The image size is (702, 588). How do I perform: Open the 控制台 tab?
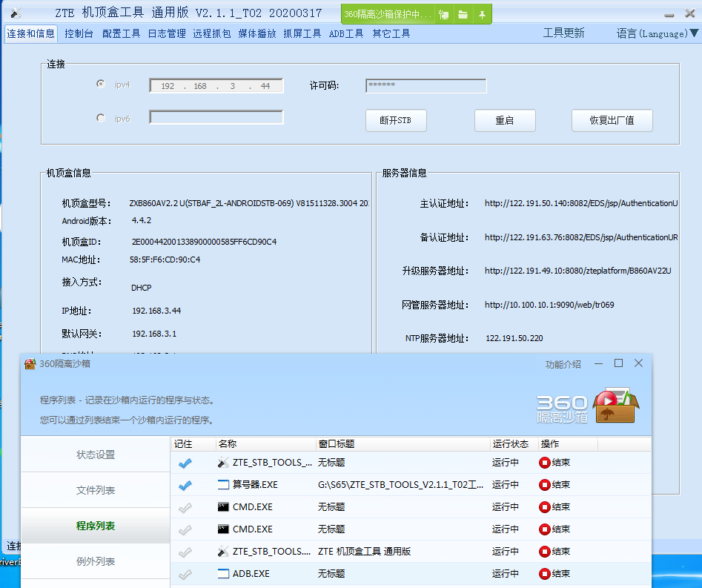point(79,33)
